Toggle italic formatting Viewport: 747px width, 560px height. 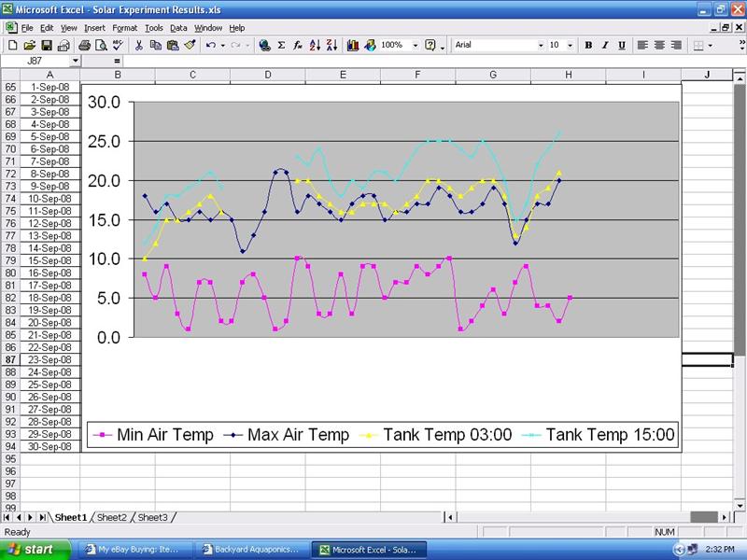click(x=605, y=45)
